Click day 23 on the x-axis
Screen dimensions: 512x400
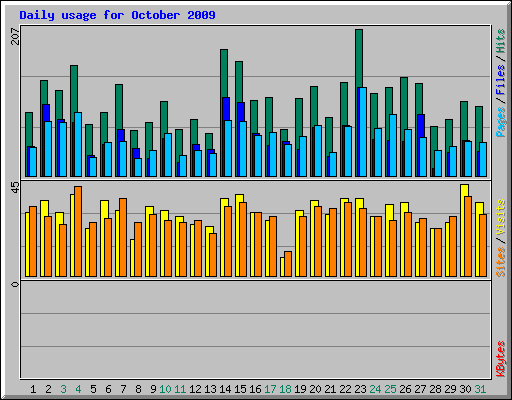(x=360, y=389)
